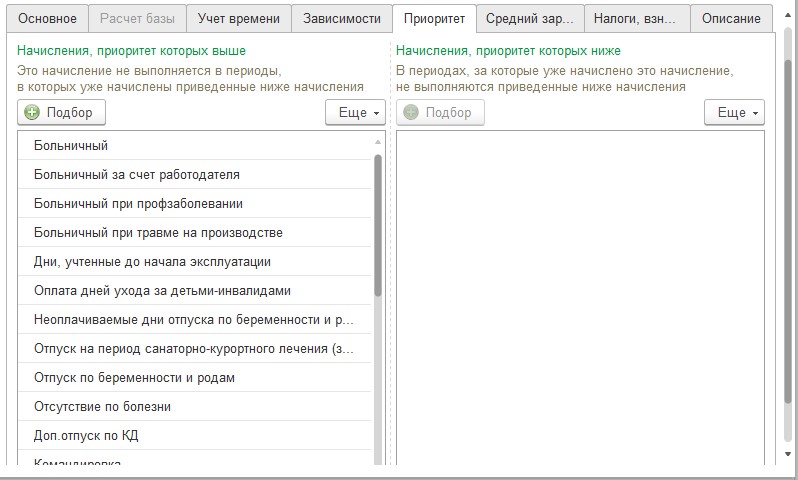Viewport: 798px width, 480px height.
Task: Select Оплата дней ухода за детьми-инвалидами row
Action: click(x=195, y=291)
